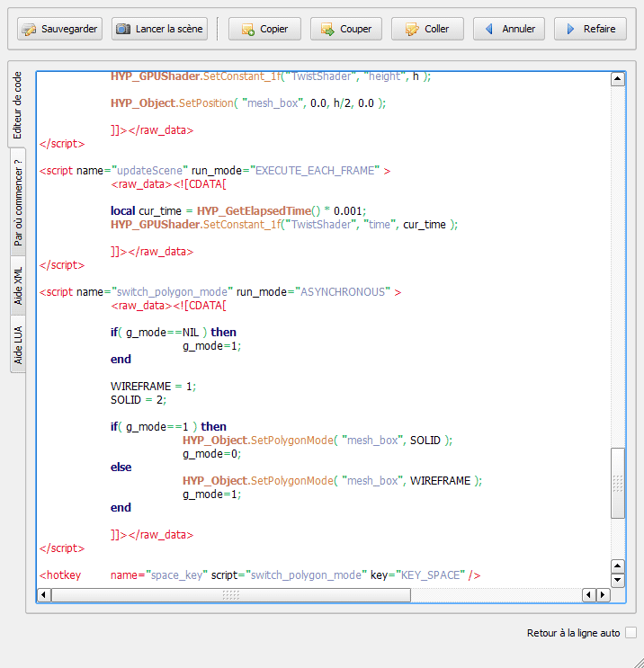Click the Coller icon

point(412,30)
